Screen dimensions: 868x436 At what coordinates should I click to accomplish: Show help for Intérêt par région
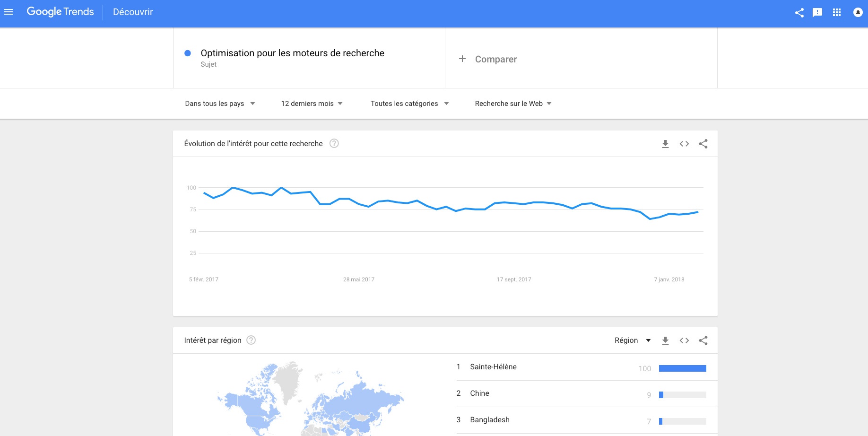(252, 340)
